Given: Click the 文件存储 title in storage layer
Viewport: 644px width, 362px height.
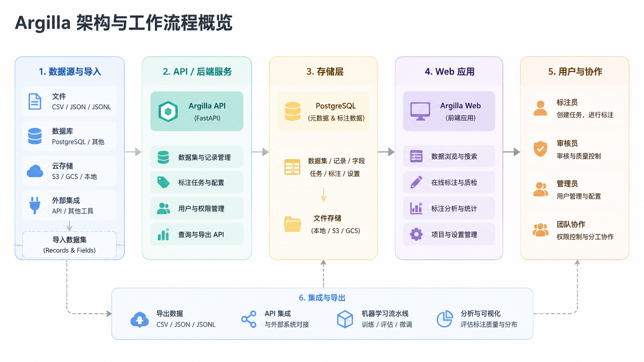Looking at the screenshot, I should click(327, 218).
